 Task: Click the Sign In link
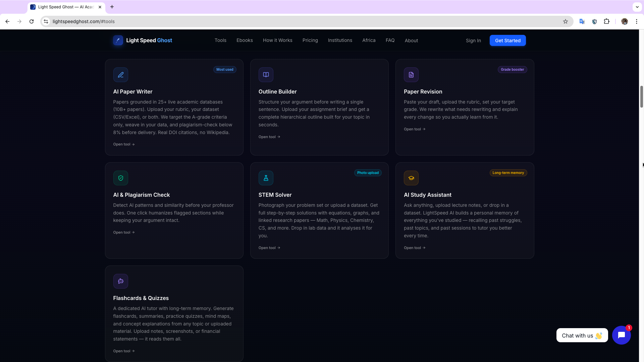pyautogui.click(x=473, y=41)
